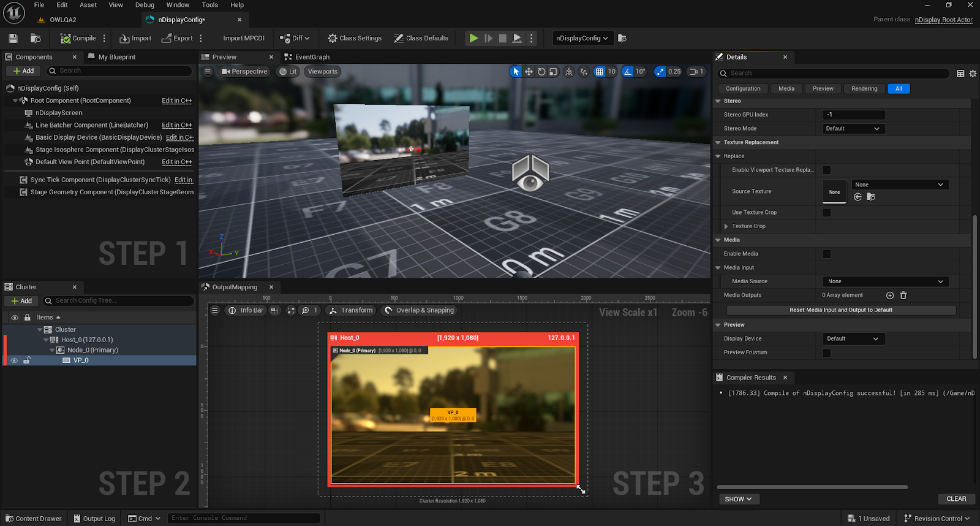Screen dimensions: 980x526
Task: Open the Stereo Mode dropdown
Action: (853, 129)
